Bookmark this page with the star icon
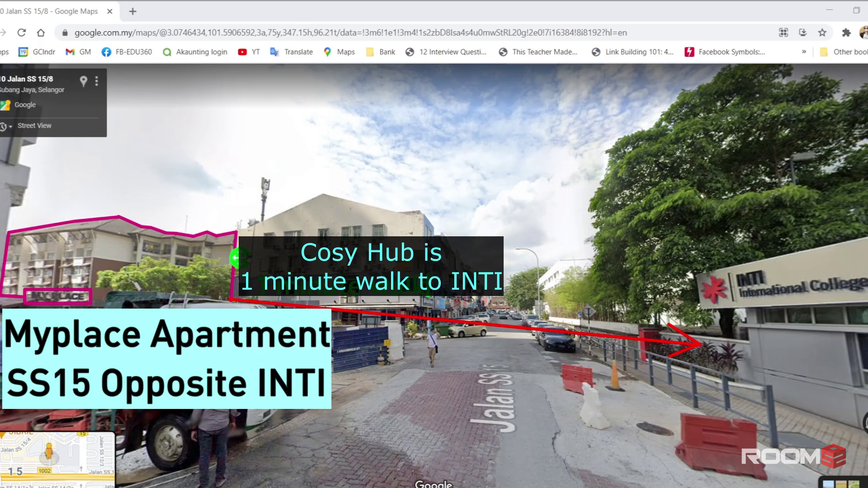Viewport: 868px width, 488px height. [x=822, y=33]
